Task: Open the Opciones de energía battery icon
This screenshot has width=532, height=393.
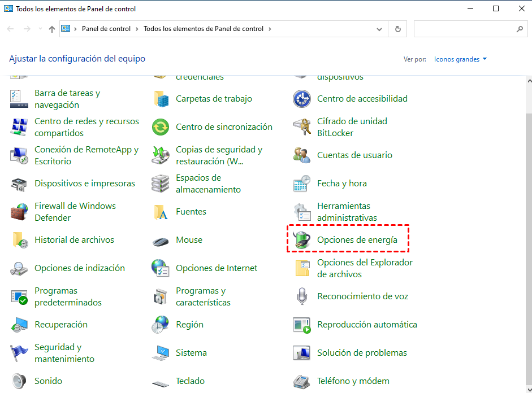Action: (302, 240)
